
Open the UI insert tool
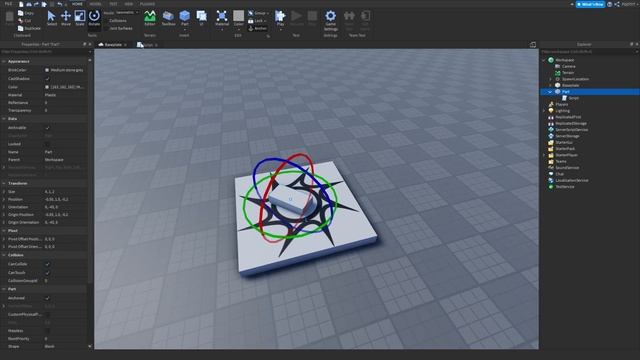point(201,18)
